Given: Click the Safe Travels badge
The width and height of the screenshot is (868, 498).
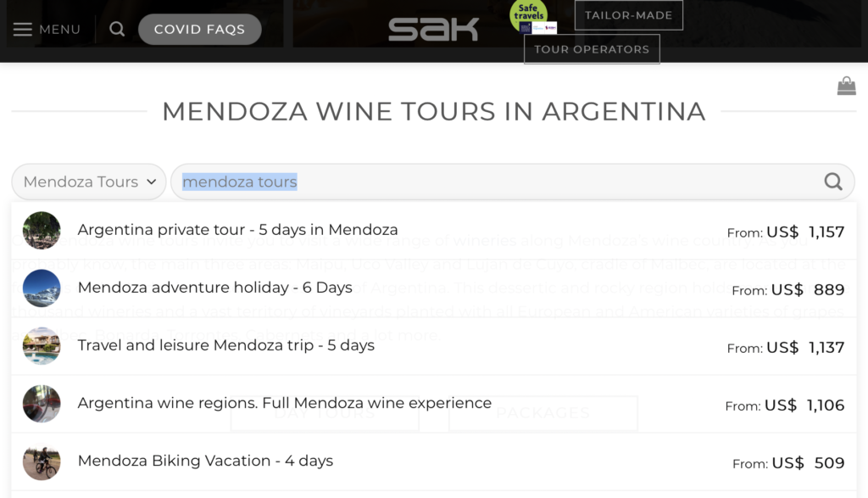Looking at the screenshot, I should 528,14.
